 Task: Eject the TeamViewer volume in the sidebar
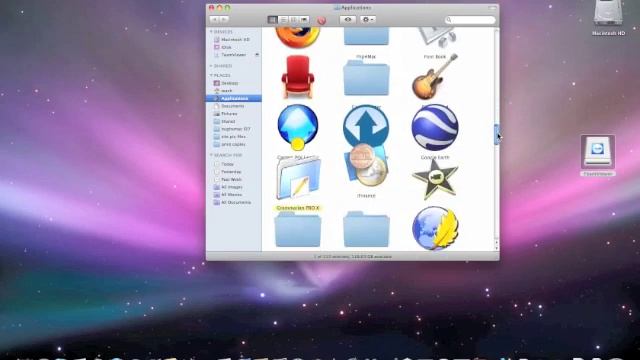[257, 55]
